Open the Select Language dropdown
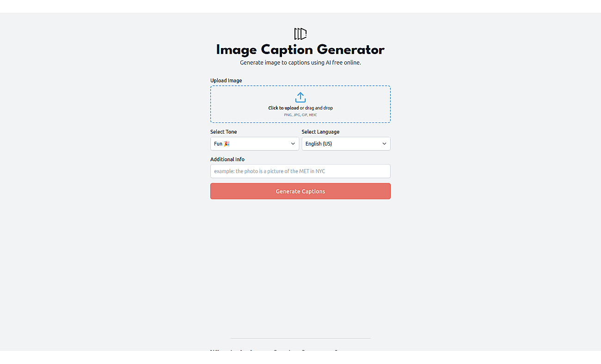Viewport: 601px width, 364px height. click(x=346, y=144)
